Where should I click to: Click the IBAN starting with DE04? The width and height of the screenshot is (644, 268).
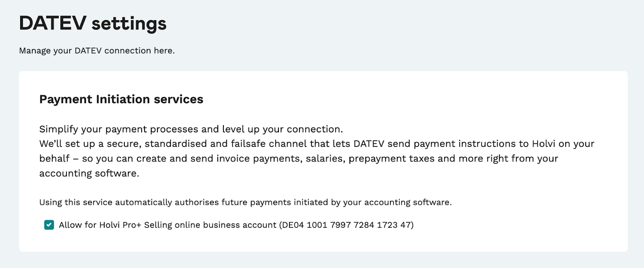(348, 225)
